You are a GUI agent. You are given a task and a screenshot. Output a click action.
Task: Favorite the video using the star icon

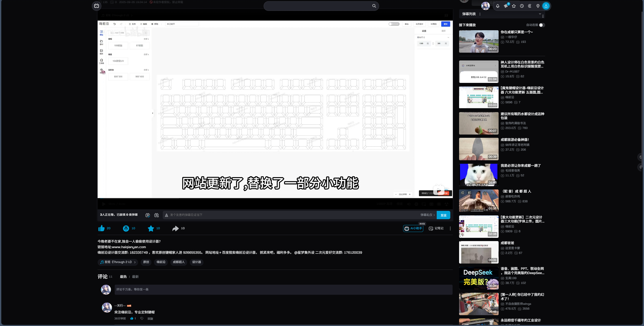click(151, 228)
